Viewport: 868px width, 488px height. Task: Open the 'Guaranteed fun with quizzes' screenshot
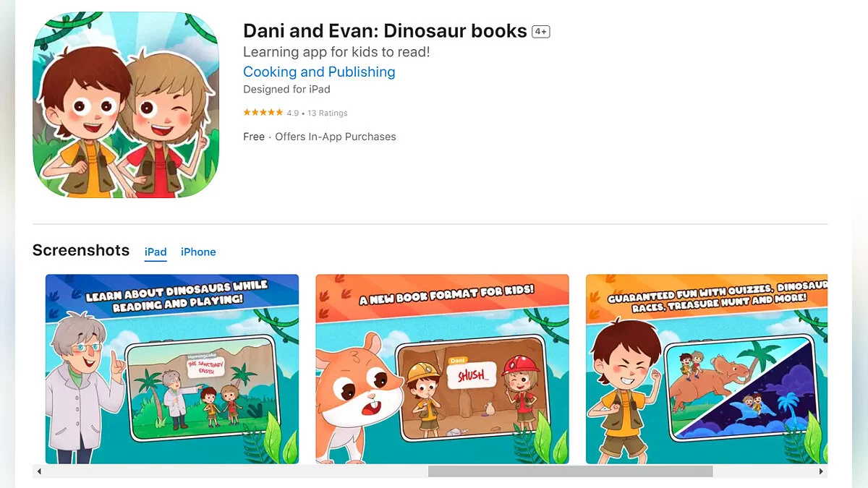pos(707,369)
